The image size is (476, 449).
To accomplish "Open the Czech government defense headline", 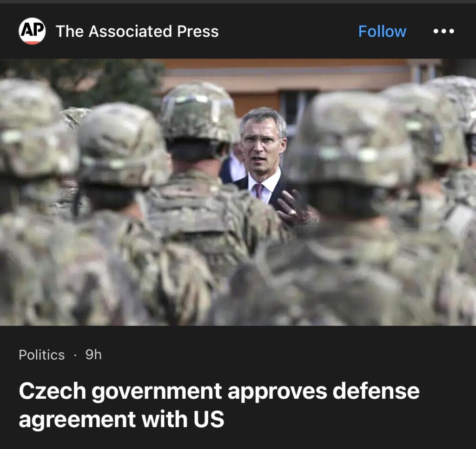I will pyautogui.click(x=219, y=405).
